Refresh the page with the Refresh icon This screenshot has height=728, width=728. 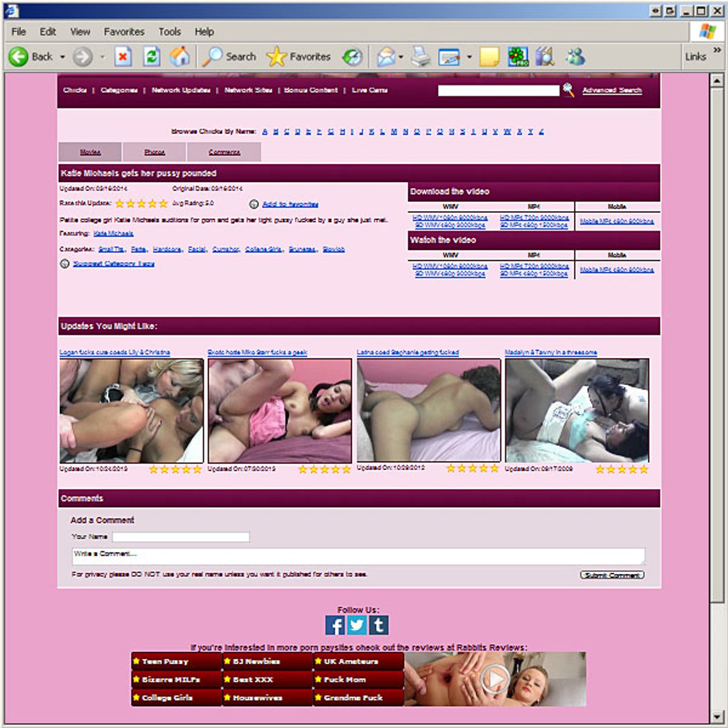coord(151,57)
